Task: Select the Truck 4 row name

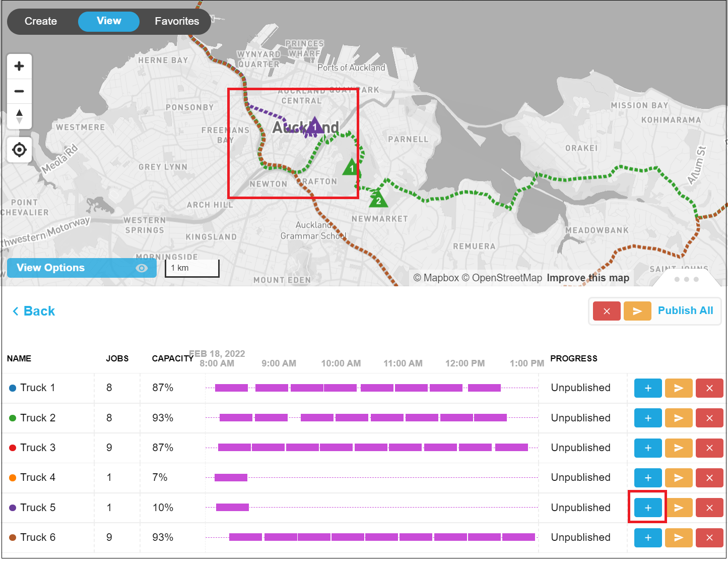Action: pyautogui.click(x=38, y=477)
